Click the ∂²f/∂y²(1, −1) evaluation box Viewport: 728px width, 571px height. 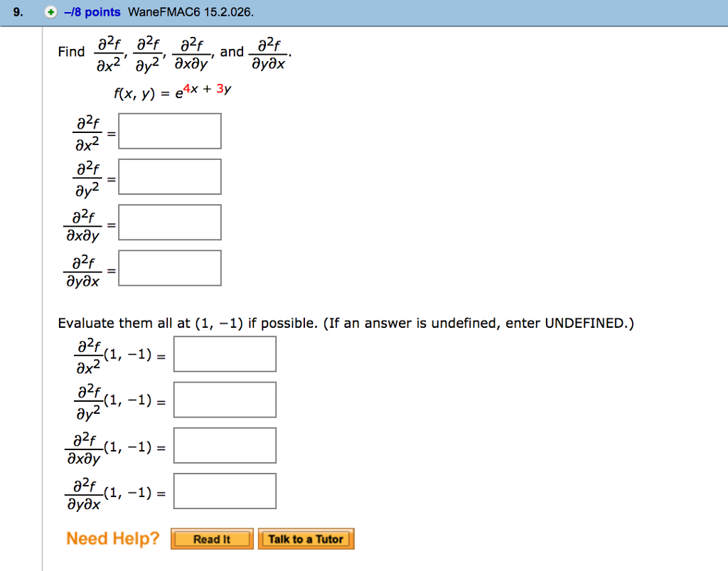(225, 399)
